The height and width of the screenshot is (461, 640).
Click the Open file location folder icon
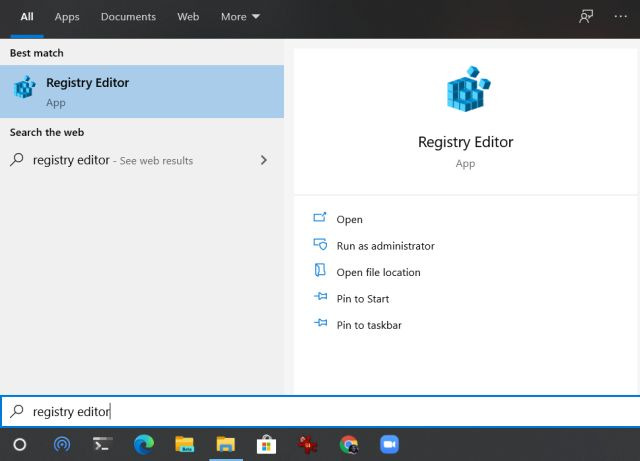[x=320, y=270]
